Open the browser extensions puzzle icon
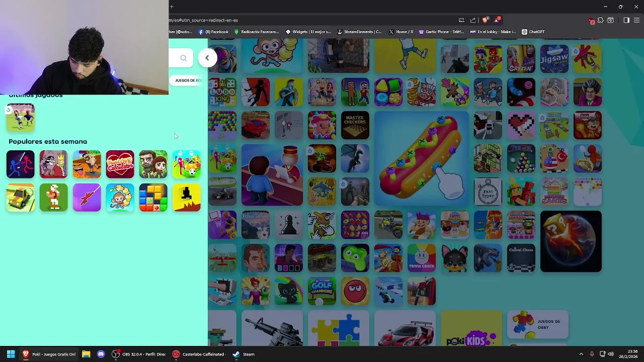This screenshot has height=362, width=644. pos(600,20)
